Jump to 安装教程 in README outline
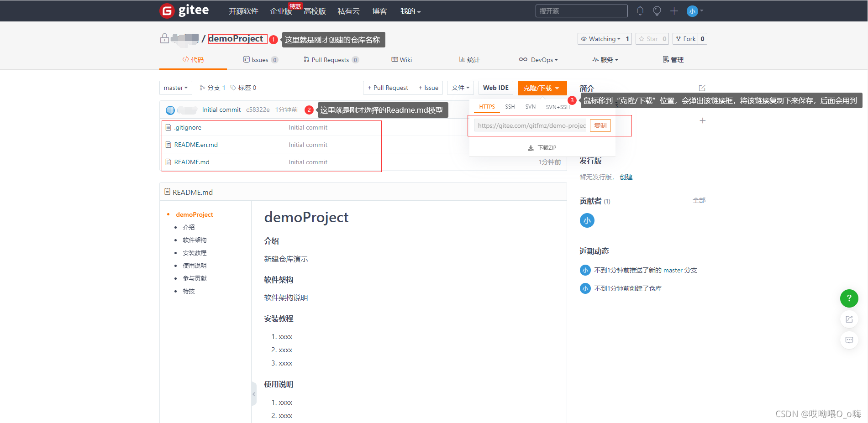868x423 pixels. pos(195,253)
